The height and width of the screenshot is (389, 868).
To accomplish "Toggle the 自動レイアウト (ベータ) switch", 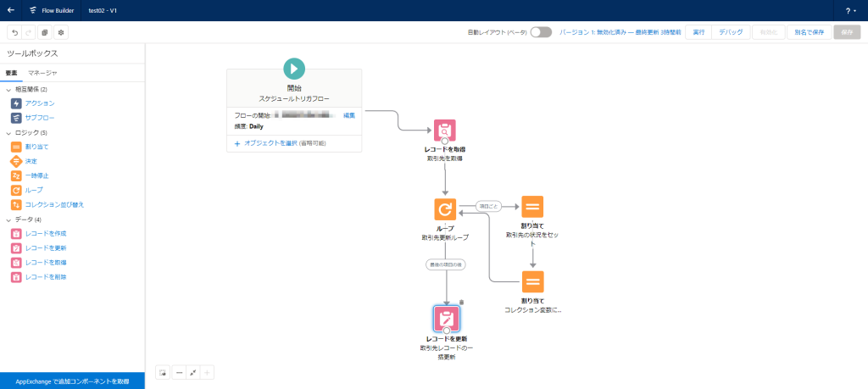I will point(541,32).
